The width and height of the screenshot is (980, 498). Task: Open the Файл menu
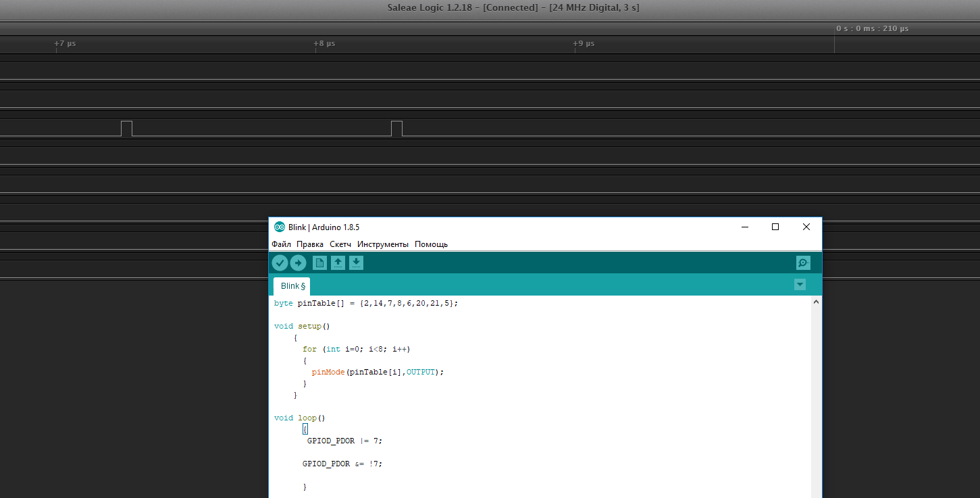click(x=282, y=244)
